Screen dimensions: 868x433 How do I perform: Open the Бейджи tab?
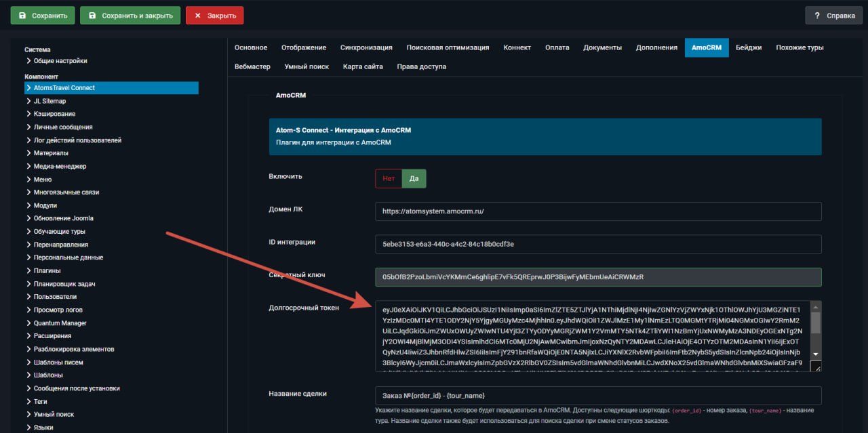point(749,47)
